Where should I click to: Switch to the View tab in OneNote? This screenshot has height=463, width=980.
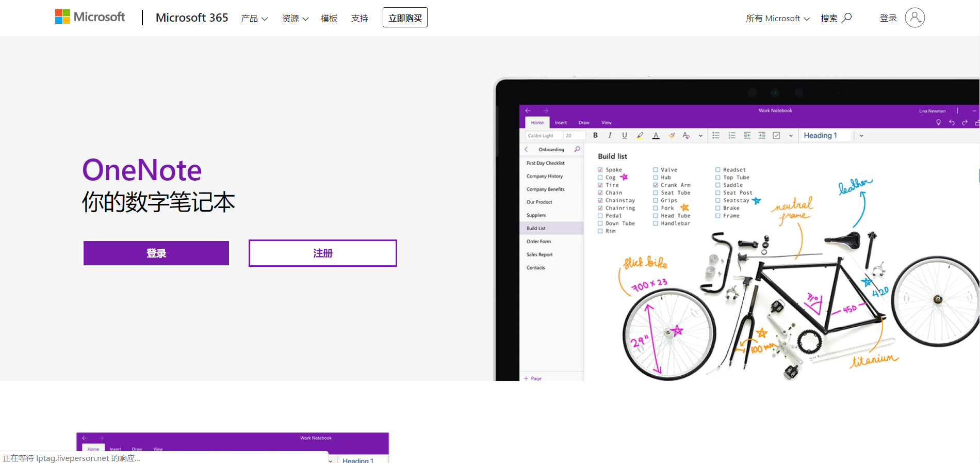(607, 123)
